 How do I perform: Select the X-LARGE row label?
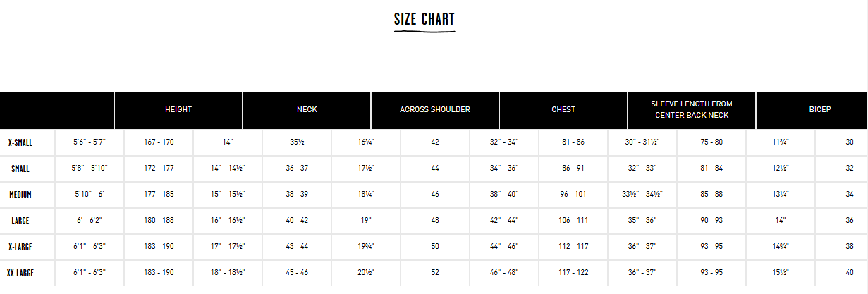point(20,247)
